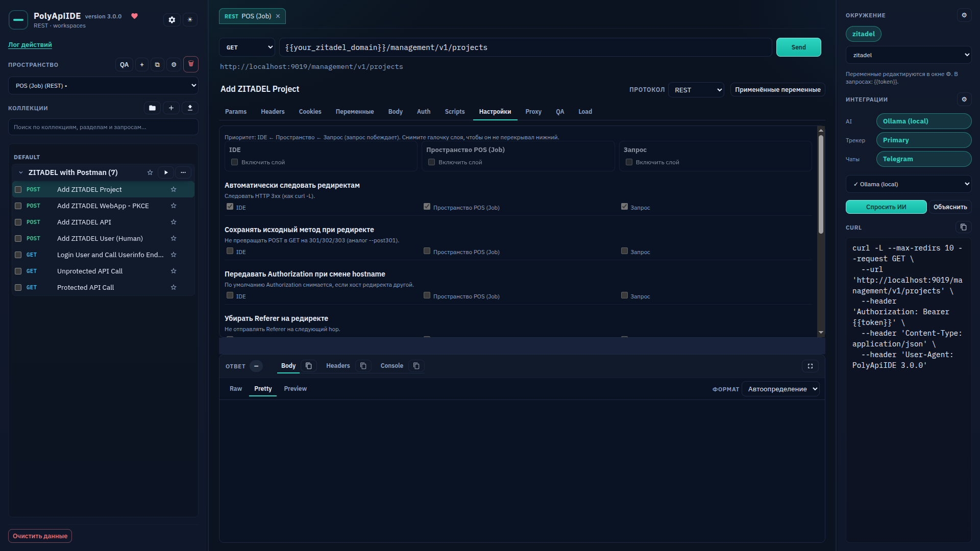The width and height of the screenshot is (980, 551).
Task: Import collection with upload icon
Action: [190, 108]
